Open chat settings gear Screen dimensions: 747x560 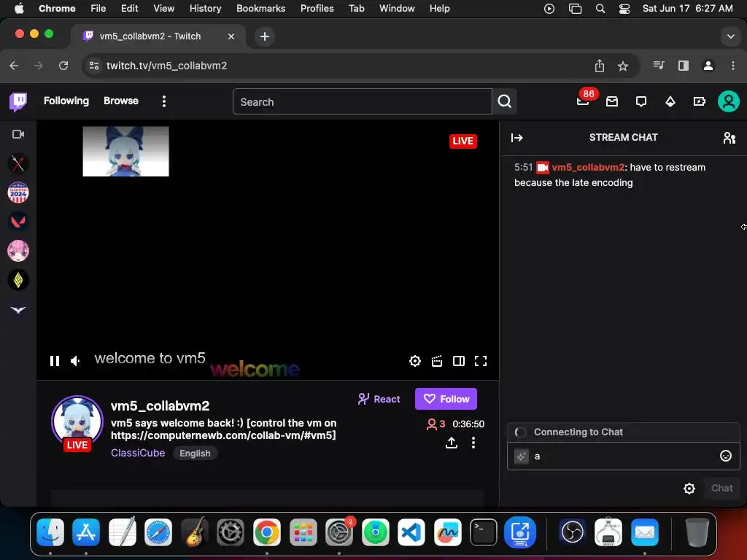point(689,488)
